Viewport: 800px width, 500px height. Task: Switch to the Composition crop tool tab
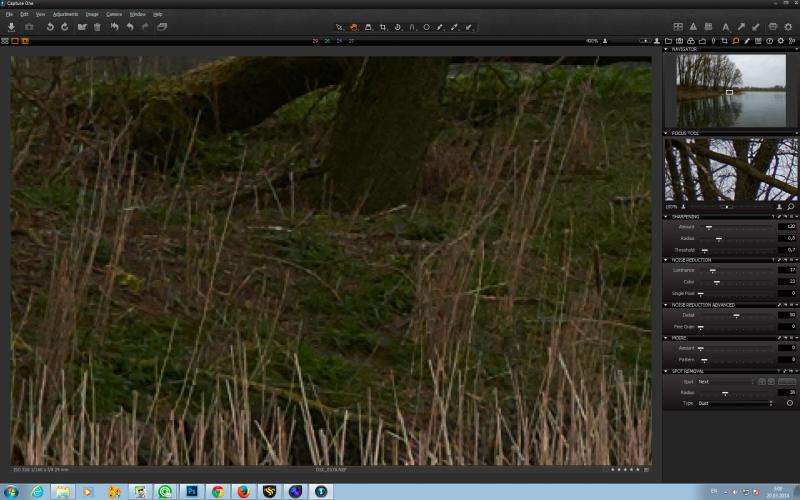coord(724,41)
